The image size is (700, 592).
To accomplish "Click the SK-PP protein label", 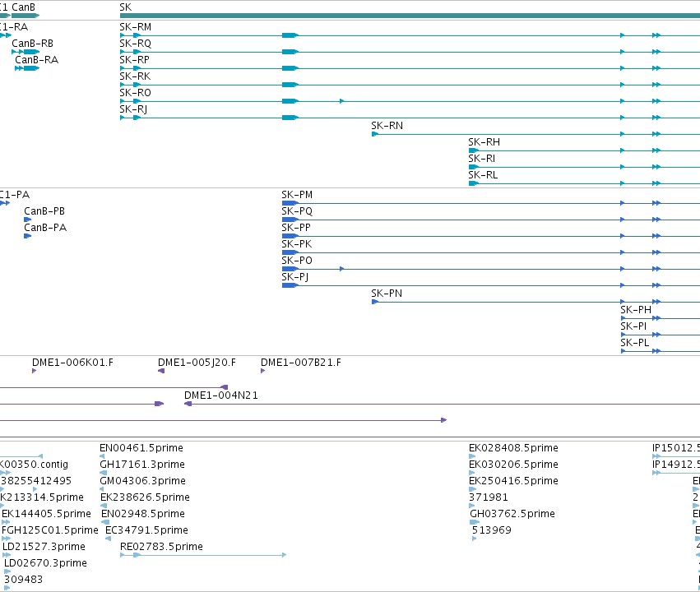I will click(296, 228).
